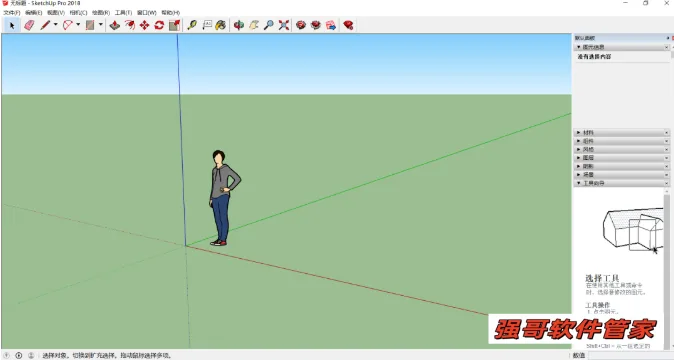
Task: Click the first circular status bar icon
Action: (7, 355)
